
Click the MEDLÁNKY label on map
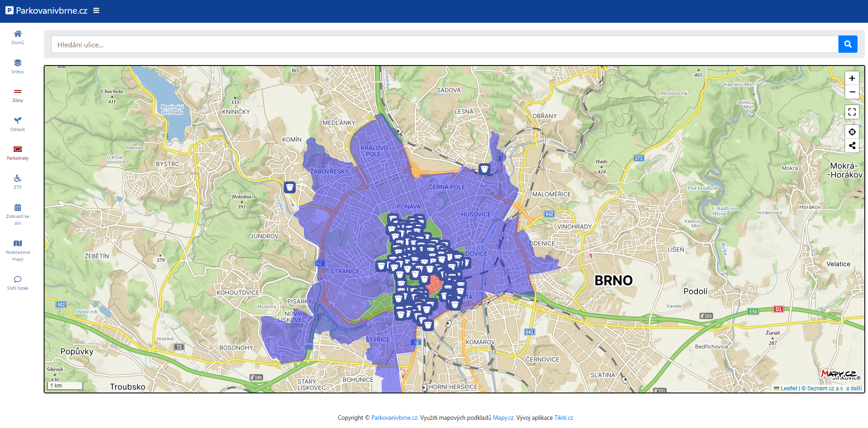pos(339,123)
